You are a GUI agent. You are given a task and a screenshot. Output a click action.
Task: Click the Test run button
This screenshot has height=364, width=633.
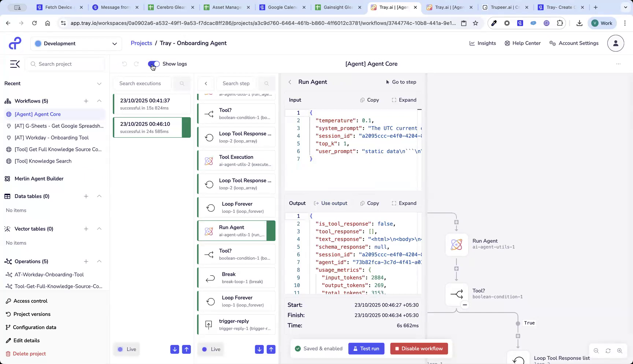click(366, 348)
